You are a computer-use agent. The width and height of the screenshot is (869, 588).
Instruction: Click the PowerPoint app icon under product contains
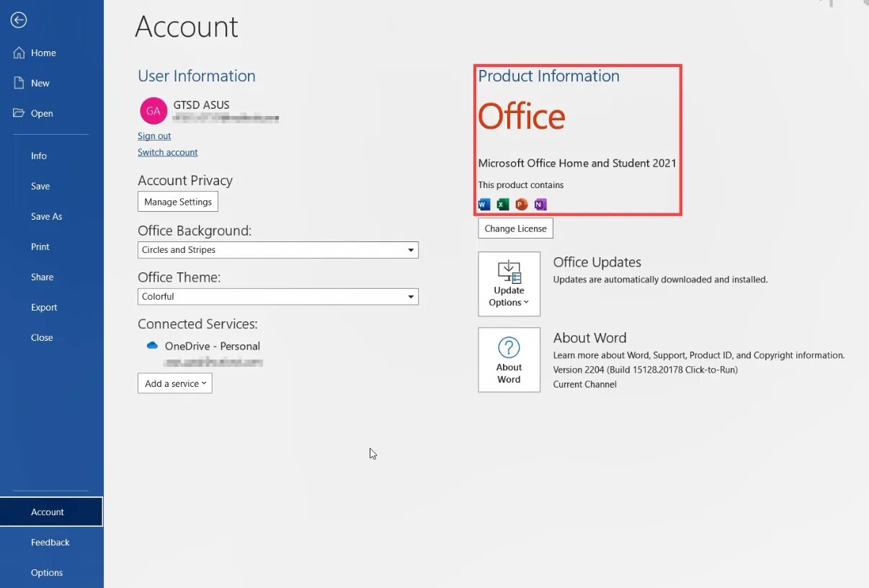point(522,205)
